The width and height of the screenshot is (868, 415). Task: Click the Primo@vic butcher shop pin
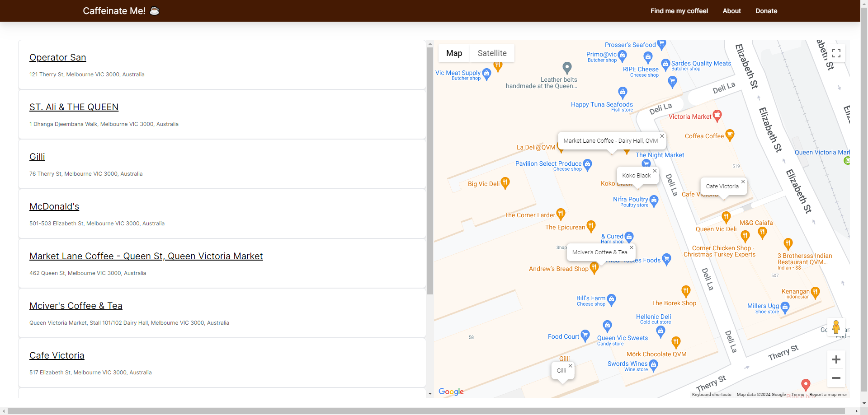[622, 56]
